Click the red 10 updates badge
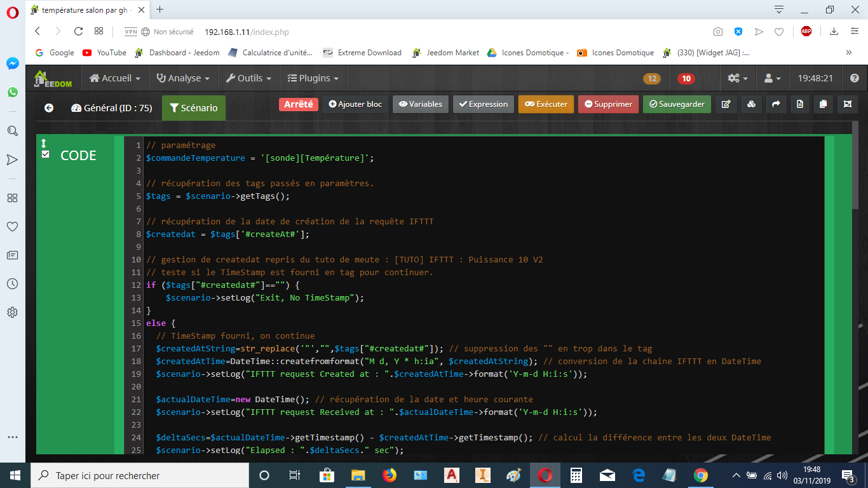This screenshot has height=488, width=868. pos(686,79)
